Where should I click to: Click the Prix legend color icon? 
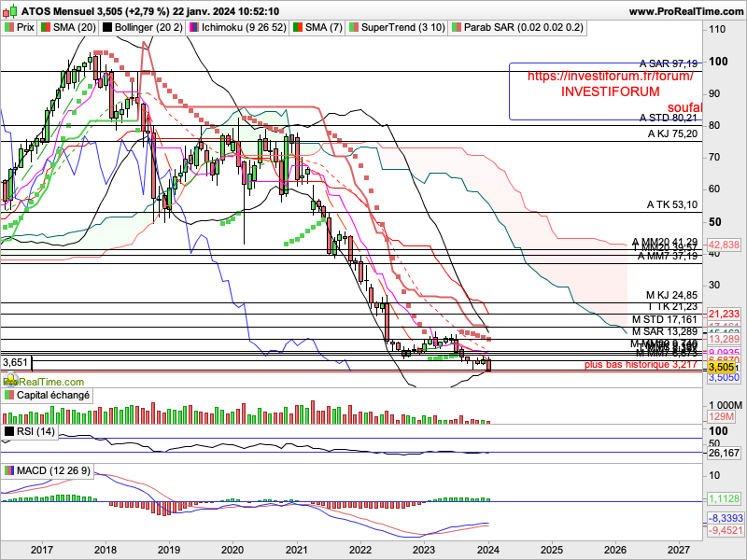(9, 28)
